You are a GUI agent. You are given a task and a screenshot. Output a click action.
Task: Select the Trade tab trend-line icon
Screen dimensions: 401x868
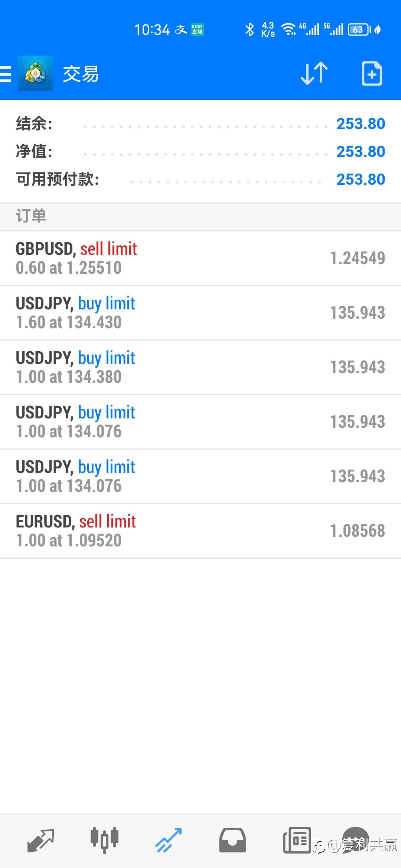[x=168, y=840]
